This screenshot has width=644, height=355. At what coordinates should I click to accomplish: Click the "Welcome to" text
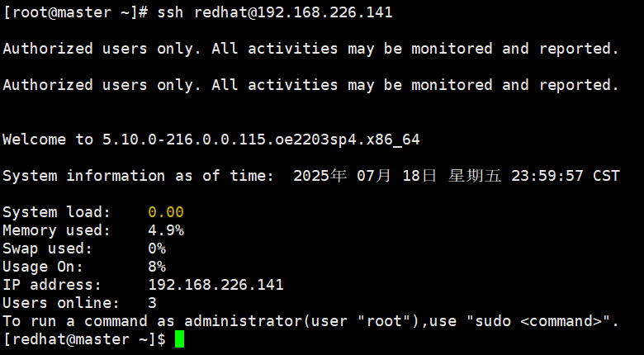click(48, 140)
